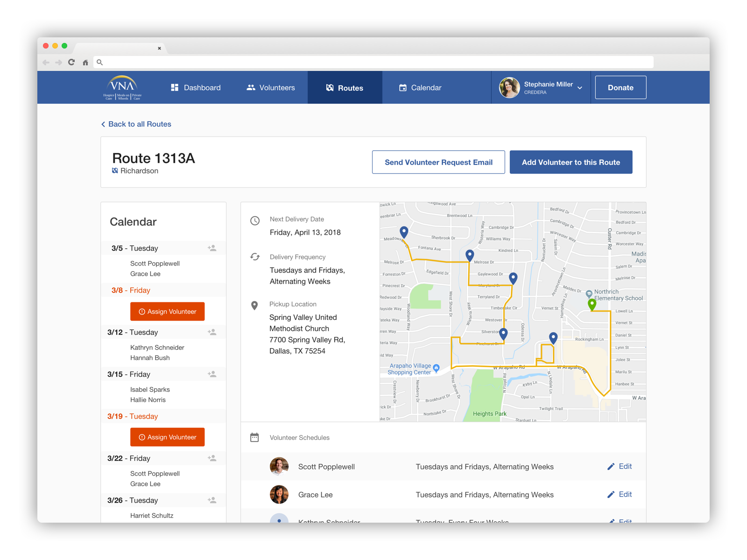Click add-volunteer icon for 3/12 Tuesday
Image resolution: width=747 pixels, height=560 pixels.
(212, 332)
